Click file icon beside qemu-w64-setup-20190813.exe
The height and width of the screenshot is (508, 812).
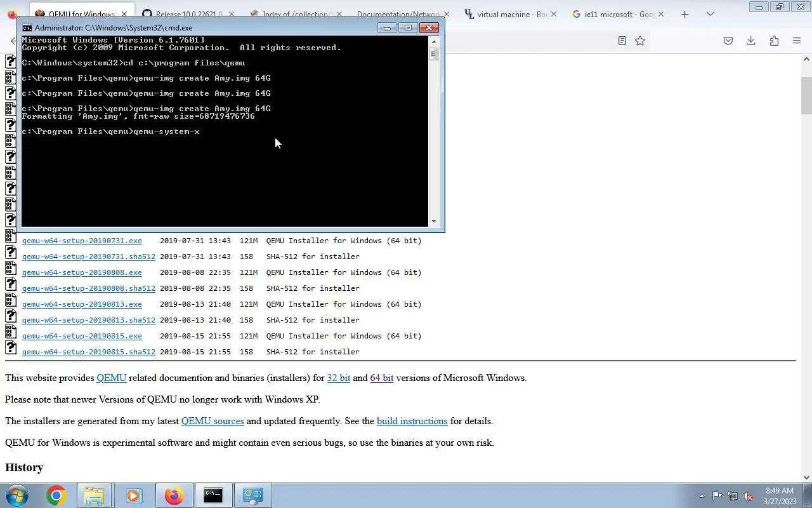coord(11,300)
